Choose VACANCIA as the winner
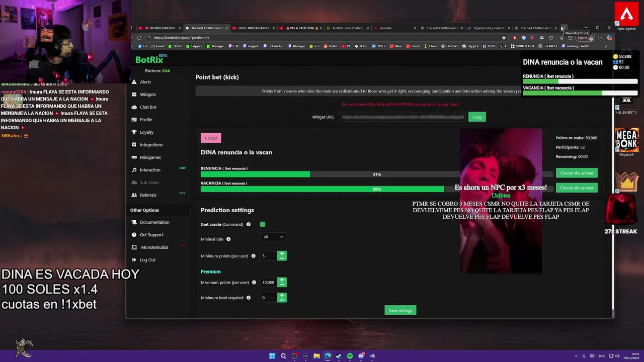The height and width of the screenshot is (362, 644). (x=577, y=188)
